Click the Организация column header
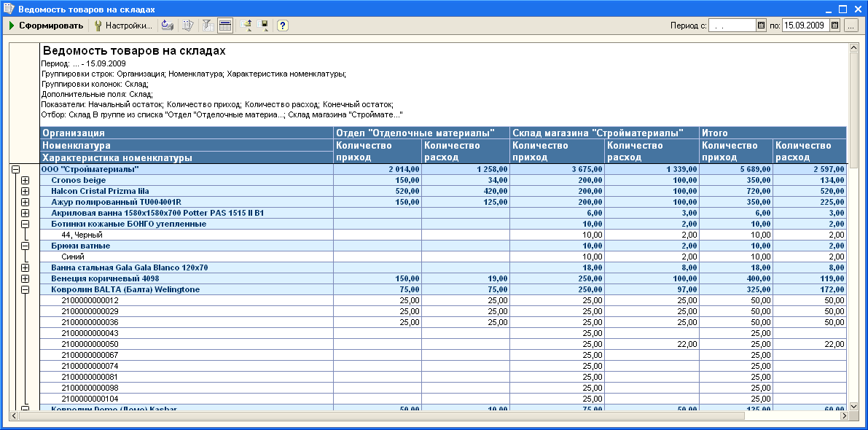The width and height of the screenshot is (868, 430). pyautogui.click(x=187, y=133)
